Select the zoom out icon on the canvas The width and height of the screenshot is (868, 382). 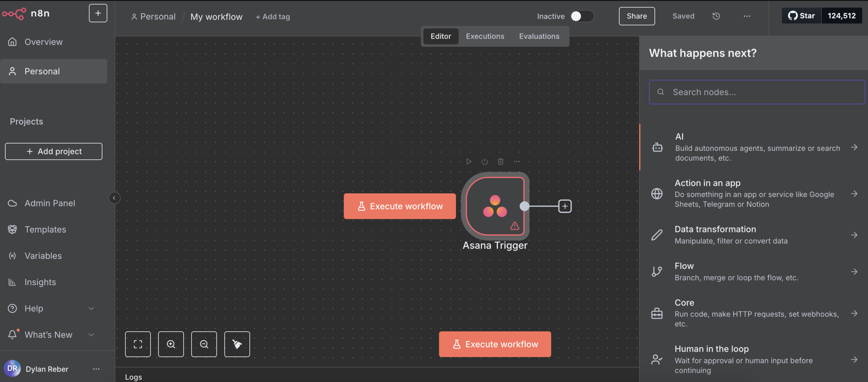pyautogui.click(x=204, y=344)
